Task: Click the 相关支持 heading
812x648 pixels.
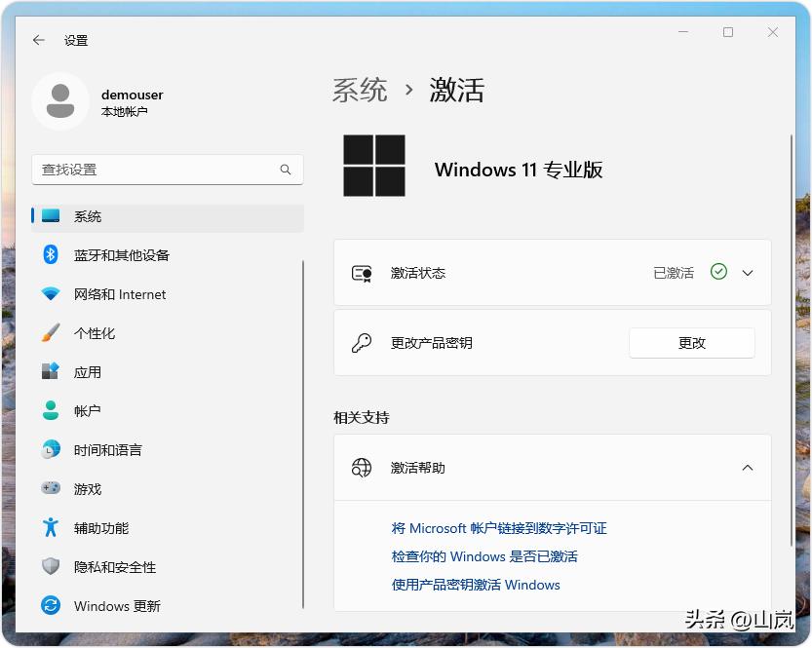Action: 361,417
